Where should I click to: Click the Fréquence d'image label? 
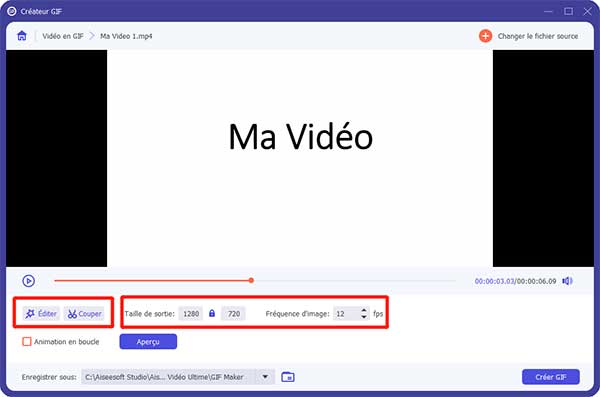point(297,314)
